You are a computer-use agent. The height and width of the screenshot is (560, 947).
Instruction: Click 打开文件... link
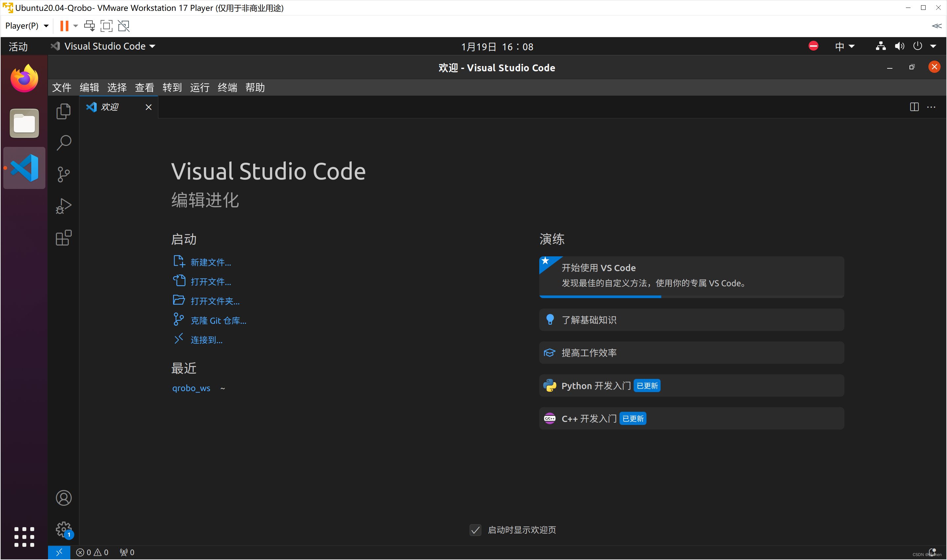[x=211, y=282]
